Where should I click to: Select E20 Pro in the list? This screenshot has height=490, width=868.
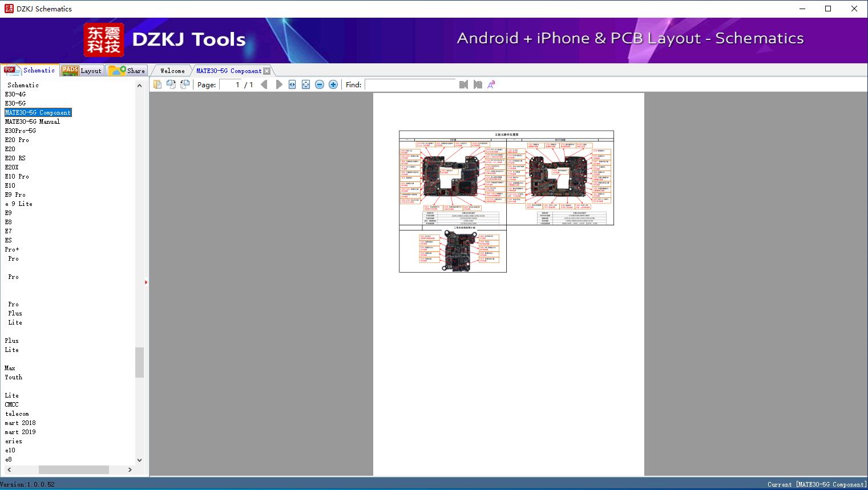pyautogui.click(x=17, y=140)
